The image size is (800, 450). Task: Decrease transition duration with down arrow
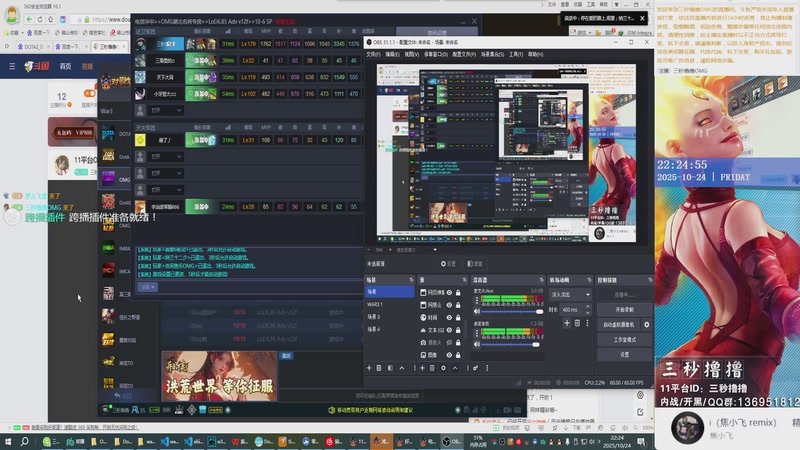[587, 312]
